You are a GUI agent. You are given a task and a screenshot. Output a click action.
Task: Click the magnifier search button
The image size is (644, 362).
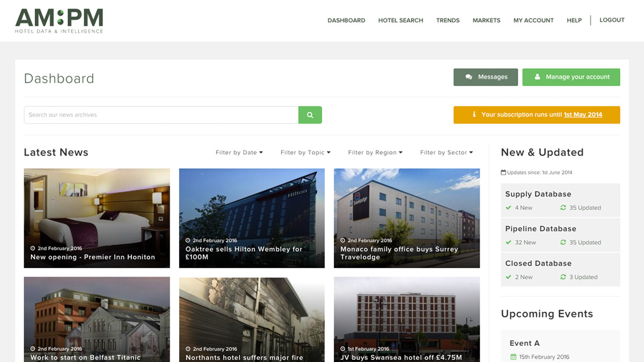(x=310, y=115)
